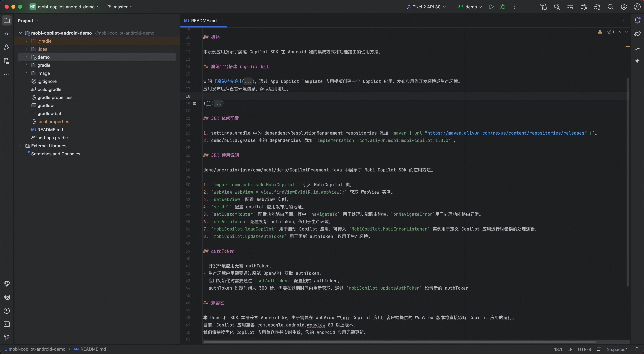Collapse the mobi-copilot-android-demo root node
The height and width of the screenshot is (354, 644).
20,33
